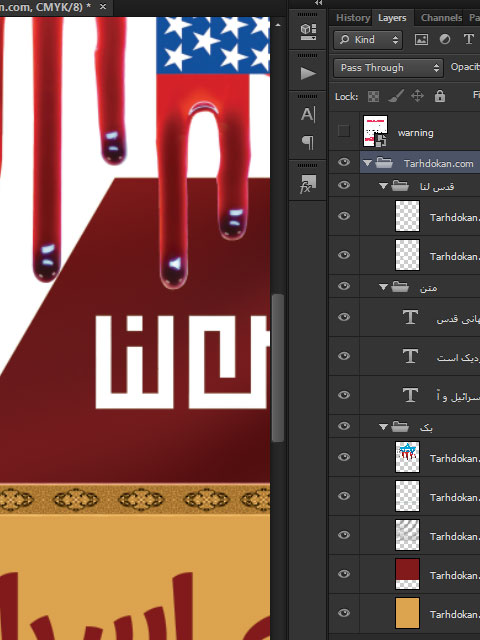The width and height of the screenshot is (480, 640).
Task: Open the Actions panel play icon
Action: point(308,73)
